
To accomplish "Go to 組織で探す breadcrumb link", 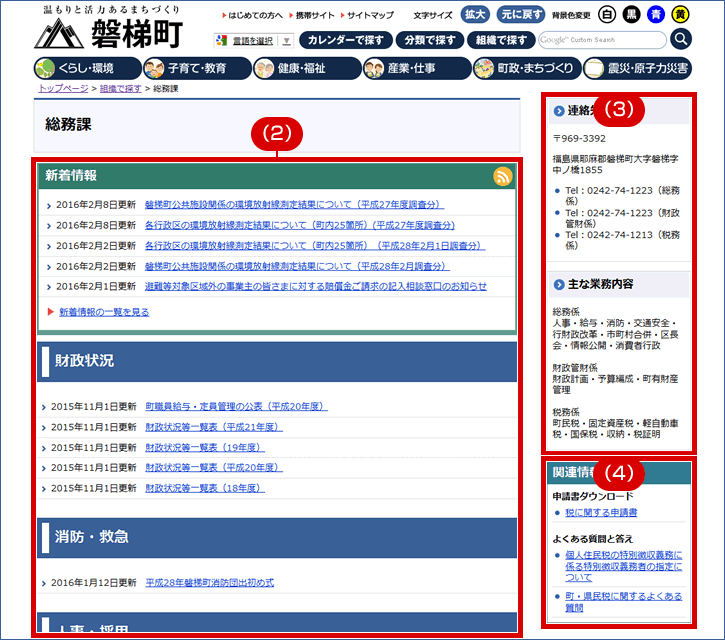I will (x=121, y=88).
